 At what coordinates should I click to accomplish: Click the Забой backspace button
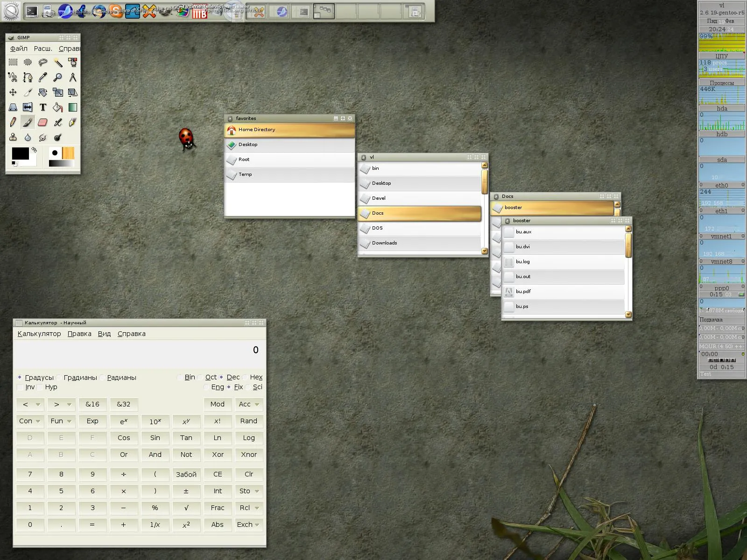tap(186, 474)
